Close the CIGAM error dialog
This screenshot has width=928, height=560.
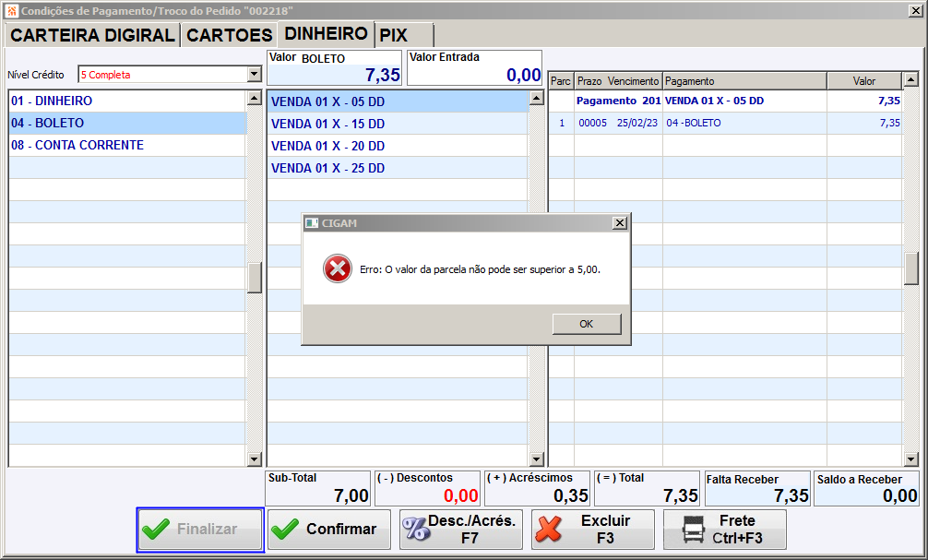(619, 222)
